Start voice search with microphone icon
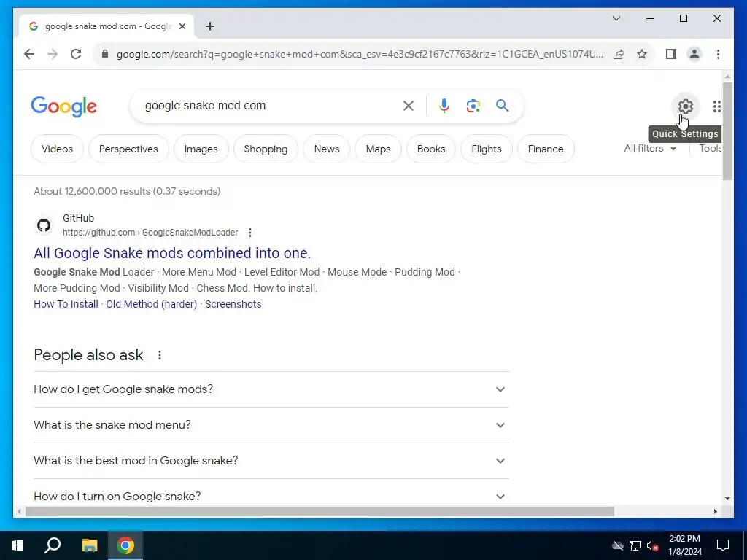 pos(444,106)
